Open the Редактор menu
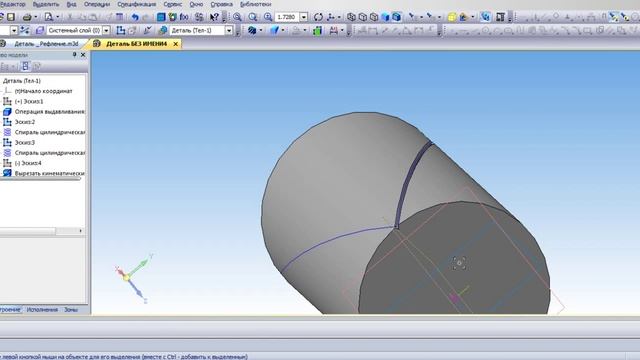640x360 pixels. point(13,4)
